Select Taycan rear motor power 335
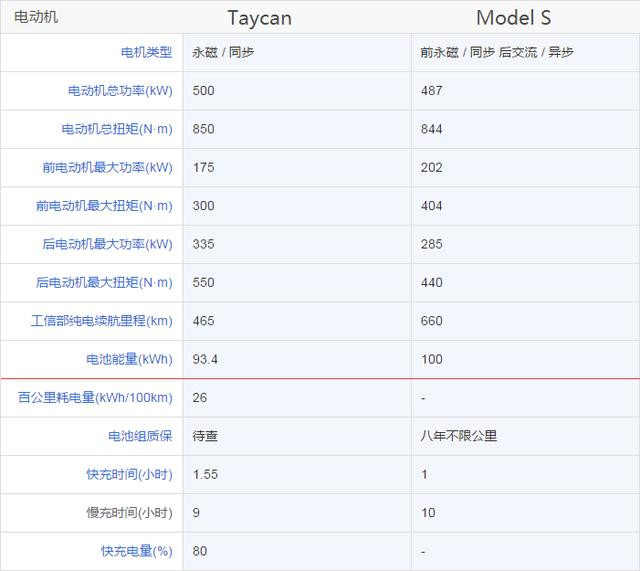 [203, 244]
